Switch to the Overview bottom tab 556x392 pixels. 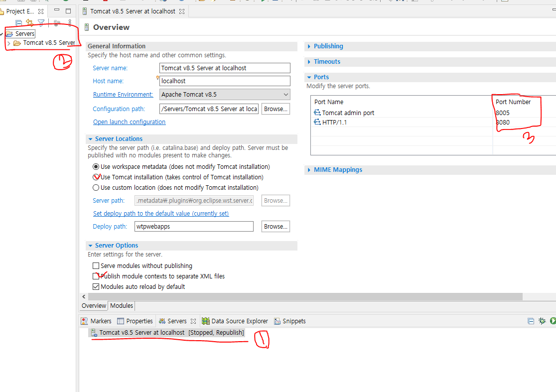point(94,305)
